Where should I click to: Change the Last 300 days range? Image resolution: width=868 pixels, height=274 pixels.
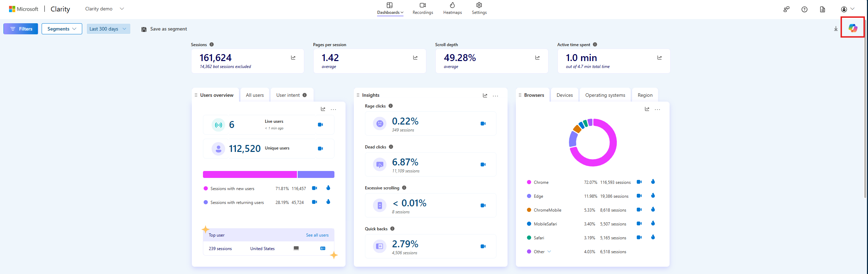coord(108,29)
